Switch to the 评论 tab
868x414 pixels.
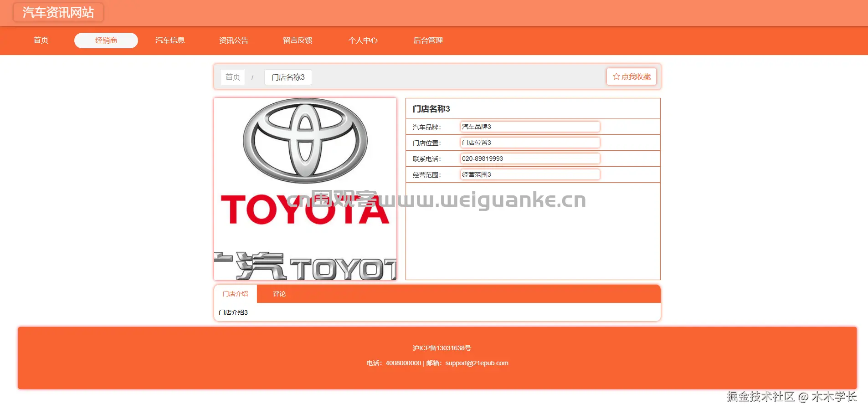(x=279, y=294)
